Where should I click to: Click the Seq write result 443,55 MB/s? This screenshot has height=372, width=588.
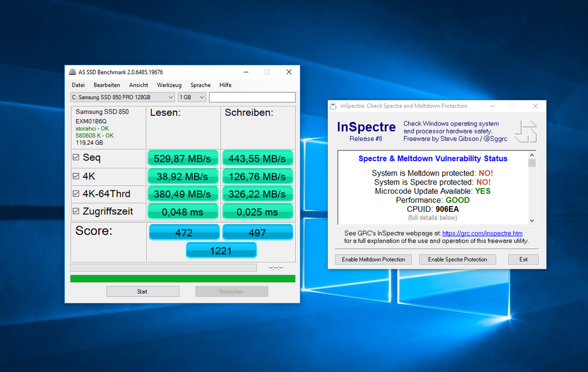pos(257,159)
